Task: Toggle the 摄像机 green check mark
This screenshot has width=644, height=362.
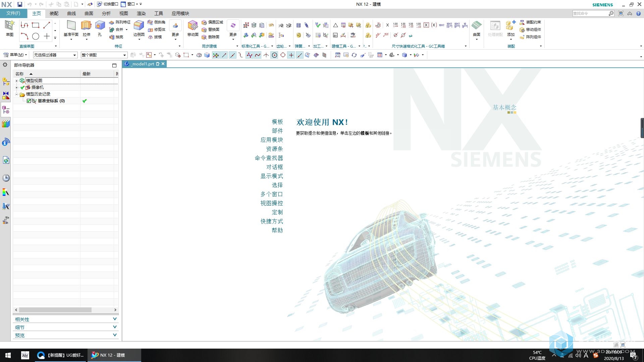Action: (x=22, y=87)
